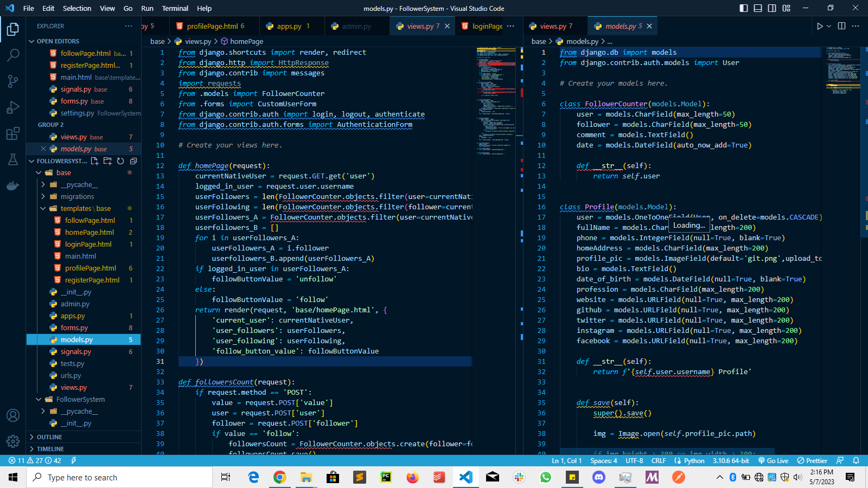Open the Search view in the activity bar
868x488 pixels.
click(13, 55)
